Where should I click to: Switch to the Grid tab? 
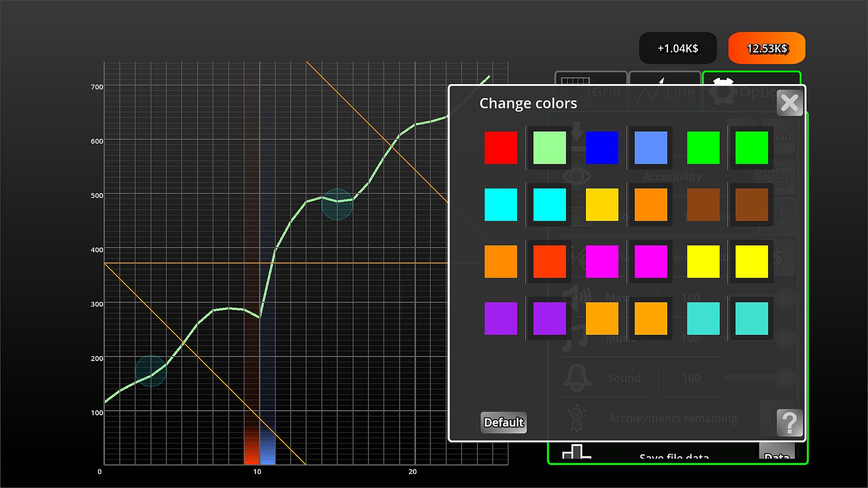(590, 78)
